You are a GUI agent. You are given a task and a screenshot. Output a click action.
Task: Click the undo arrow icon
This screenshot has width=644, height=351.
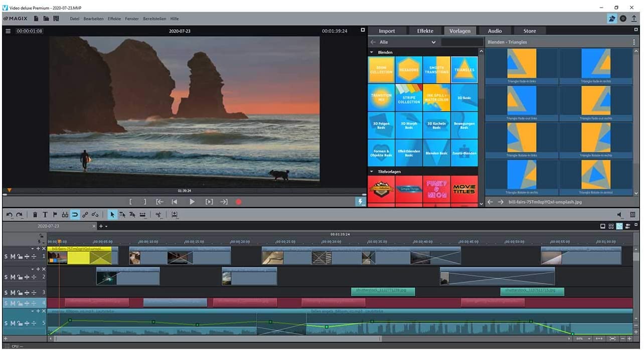pyautogui.click(x=10, y=215)
